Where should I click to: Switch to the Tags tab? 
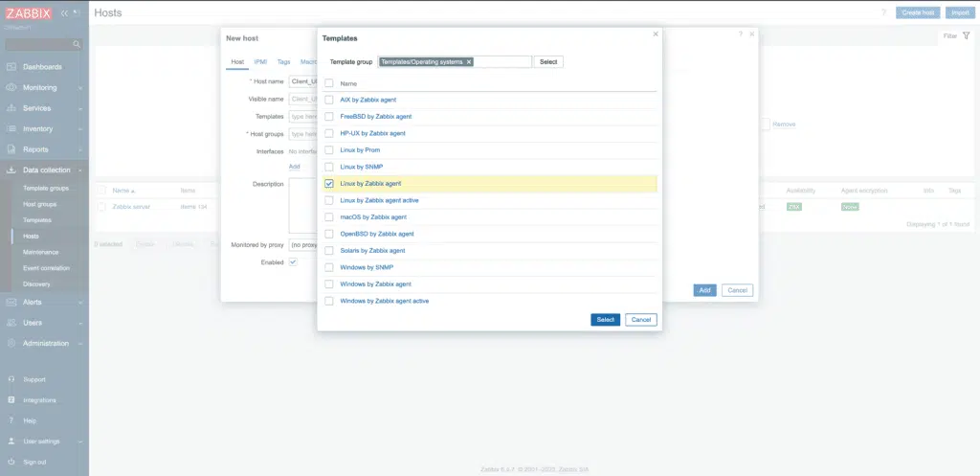pos(283,62)
